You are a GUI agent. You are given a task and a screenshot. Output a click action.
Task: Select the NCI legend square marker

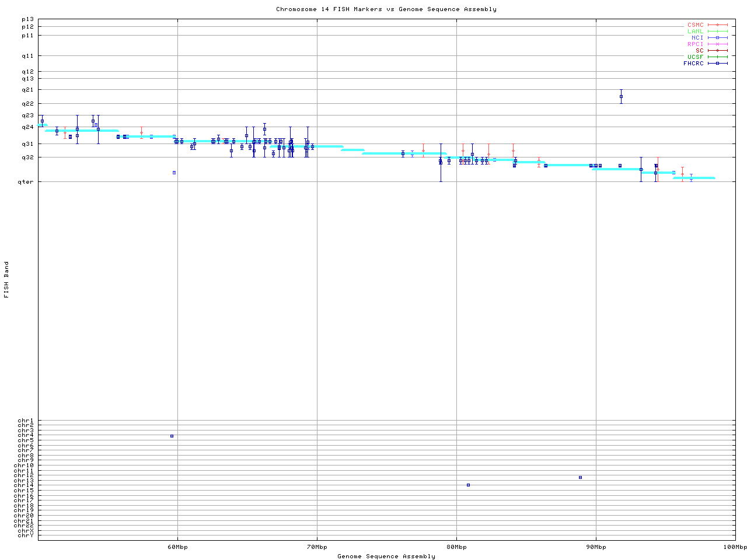[x=717, y=37]
